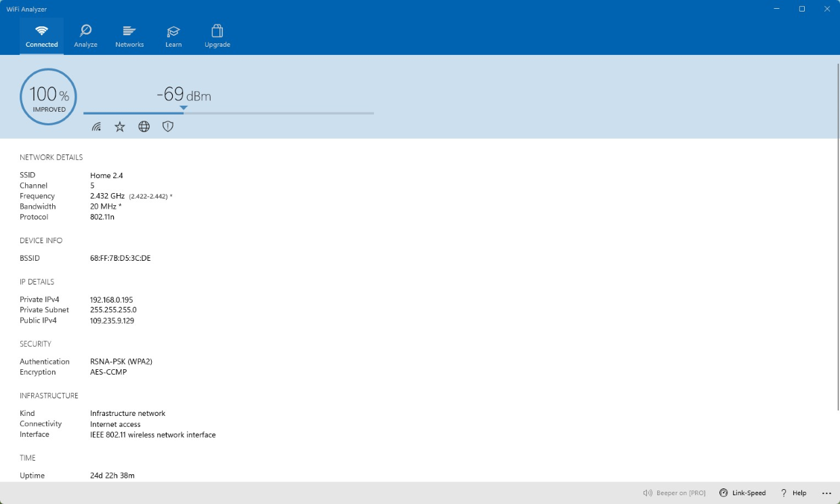The image size is (840, 504).
Task: Open the globe internet icon
Action: coord(144,126)
